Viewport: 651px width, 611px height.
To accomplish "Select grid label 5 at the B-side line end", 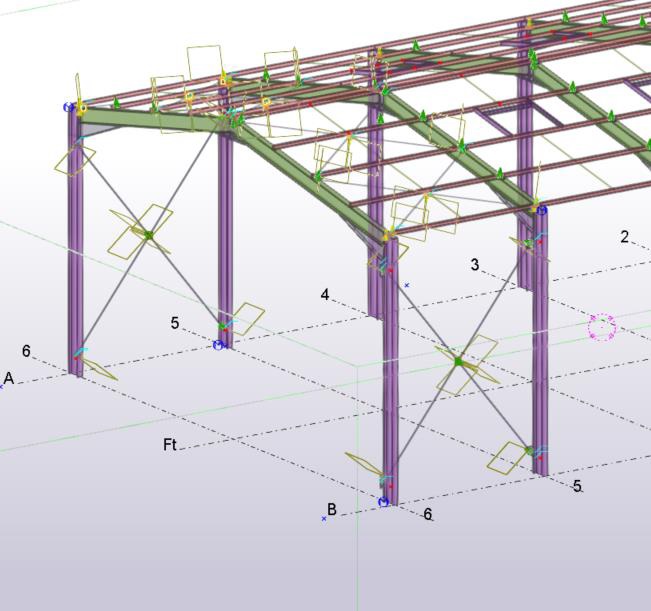I will tap(577, 486).
